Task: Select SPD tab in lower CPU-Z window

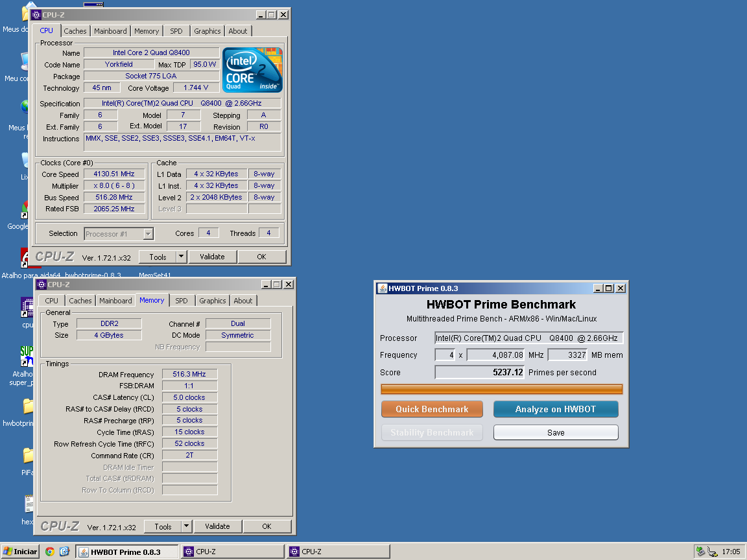Action: tap(182, 301)
